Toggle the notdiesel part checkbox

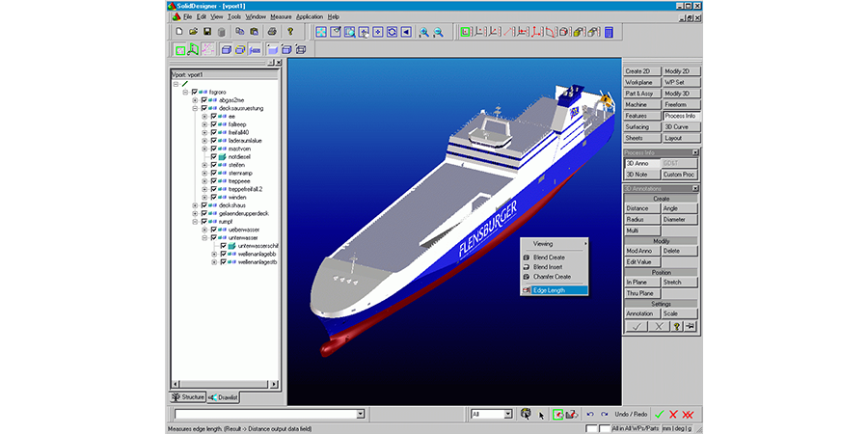pos(214,156)
